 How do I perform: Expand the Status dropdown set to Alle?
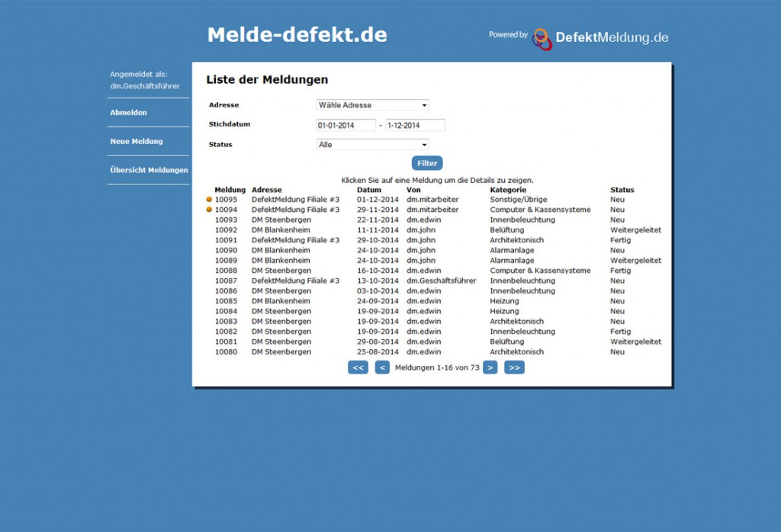[x=372, y=145]
